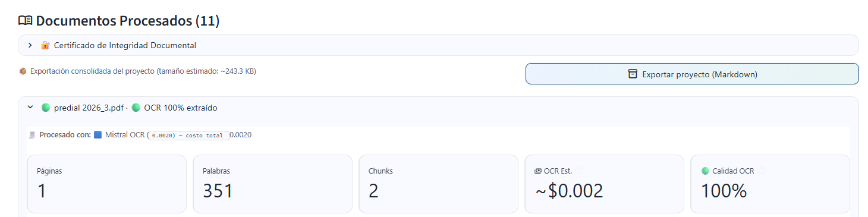Click the green status dot before predial 2026_3.pdf
This screenshot has height=217, width=868.
46,108
